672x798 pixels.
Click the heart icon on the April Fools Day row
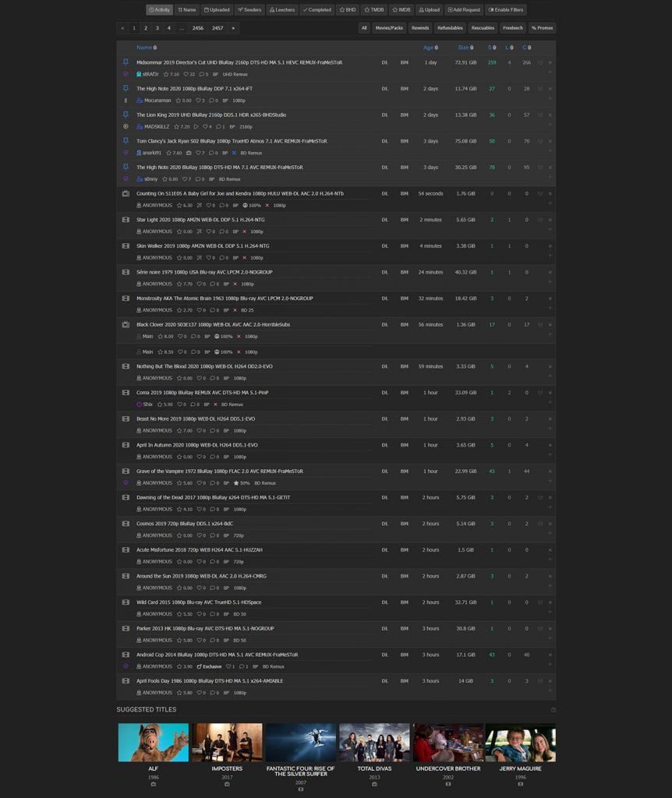tap(540, 681)
